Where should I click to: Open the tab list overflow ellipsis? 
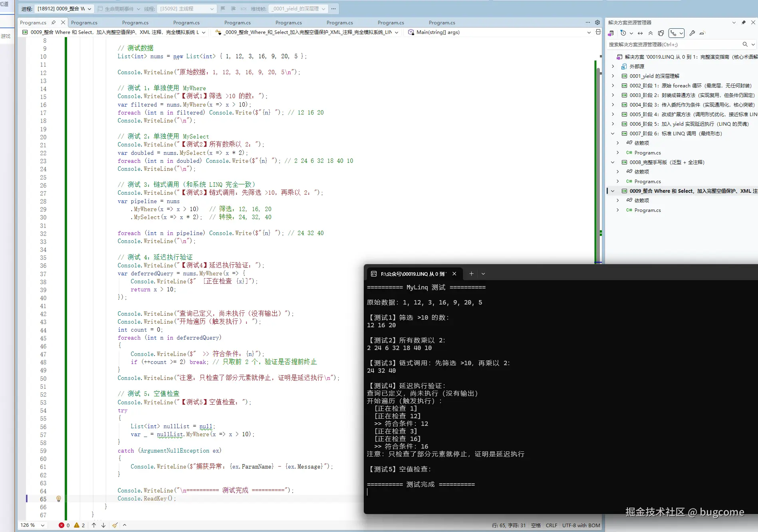coord(588,22)
